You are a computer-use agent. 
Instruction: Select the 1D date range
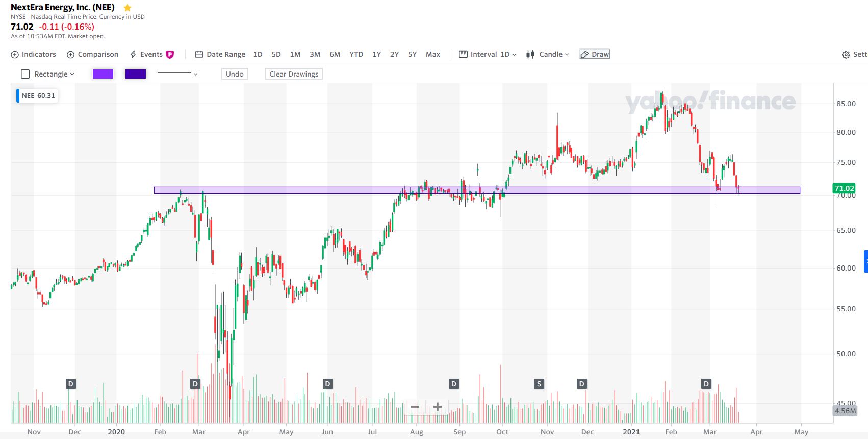(258, 54)
